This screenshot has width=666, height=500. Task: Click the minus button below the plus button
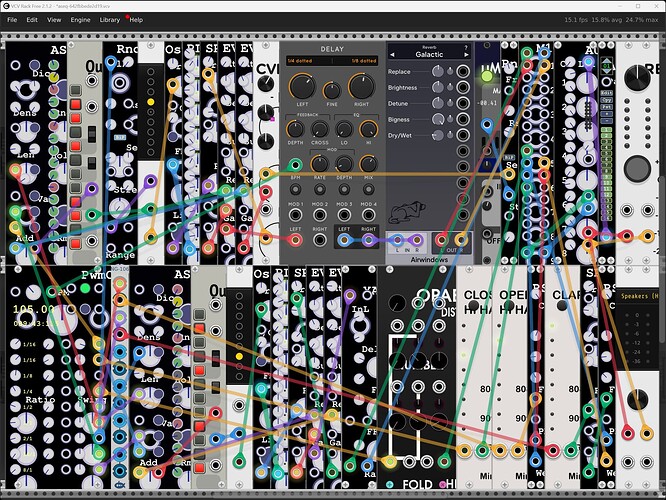pos(606,121)
